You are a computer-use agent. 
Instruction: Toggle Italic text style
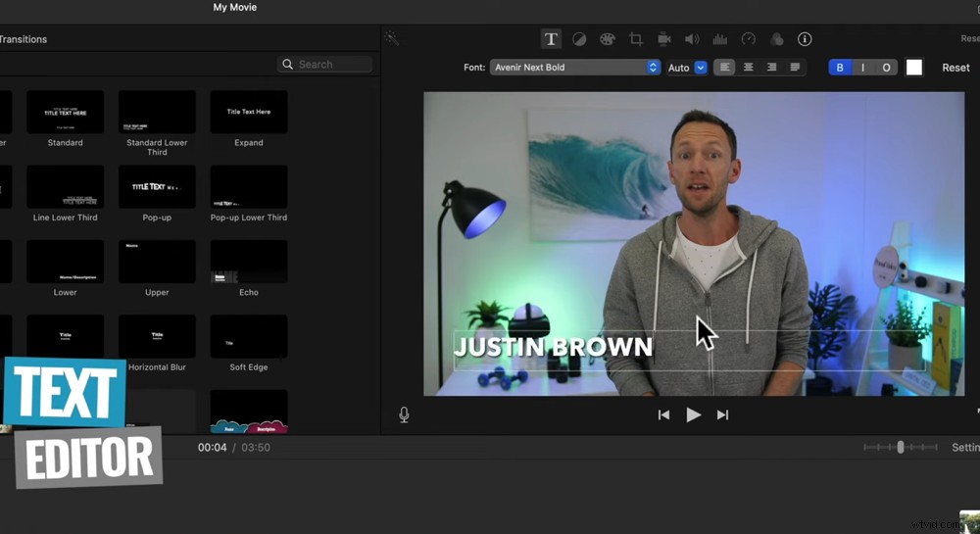(863, 68)
